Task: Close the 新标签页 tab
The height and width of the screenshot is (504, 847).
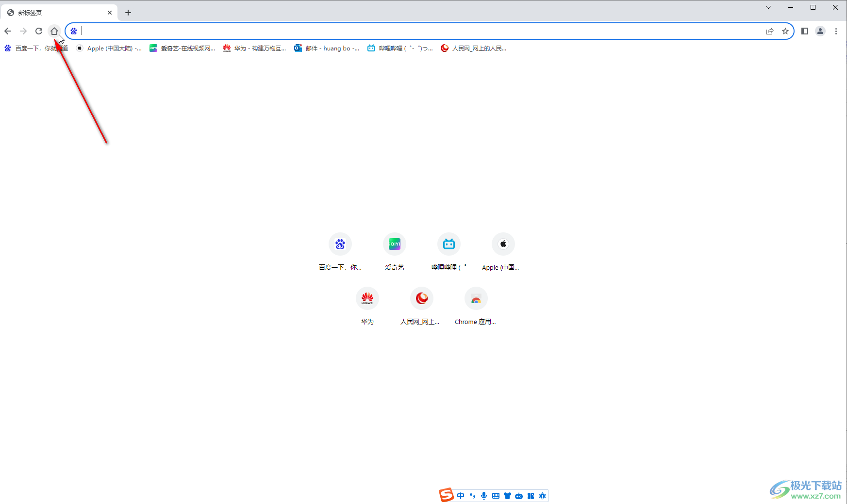Action: tap(110, 13)
